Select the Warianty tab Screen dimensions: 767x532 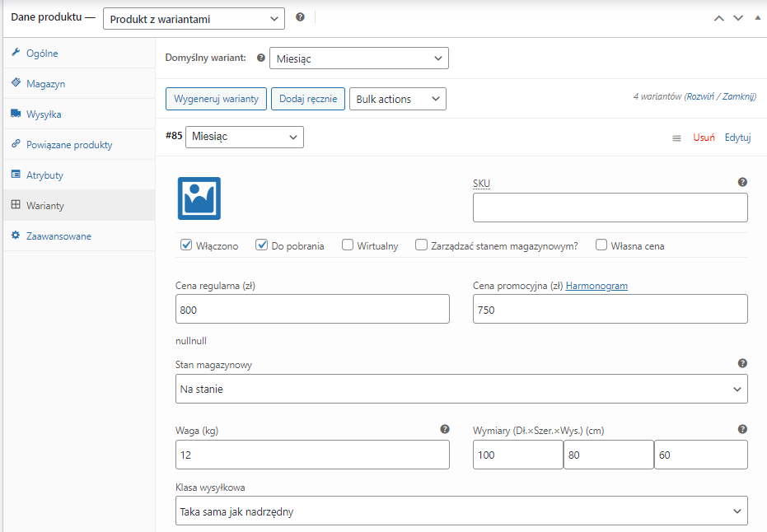point(79,205)
